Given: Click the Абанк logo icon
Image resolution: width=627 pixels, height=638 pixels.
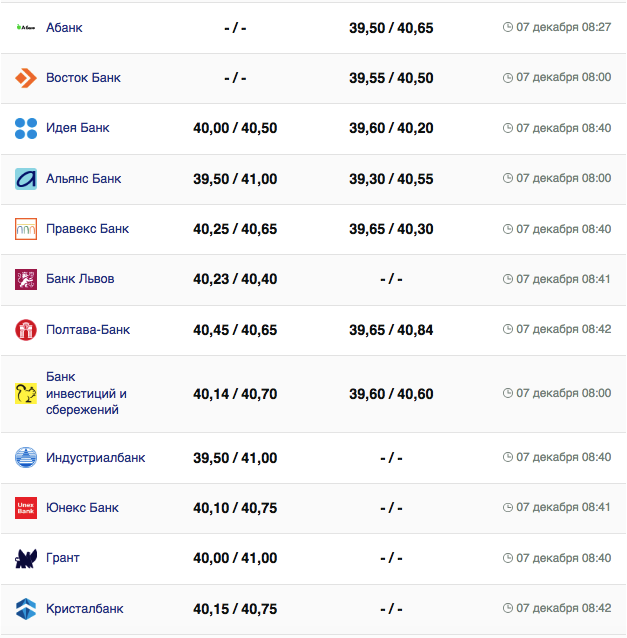Looking at the screenshot, I should [x=26, y=27].
